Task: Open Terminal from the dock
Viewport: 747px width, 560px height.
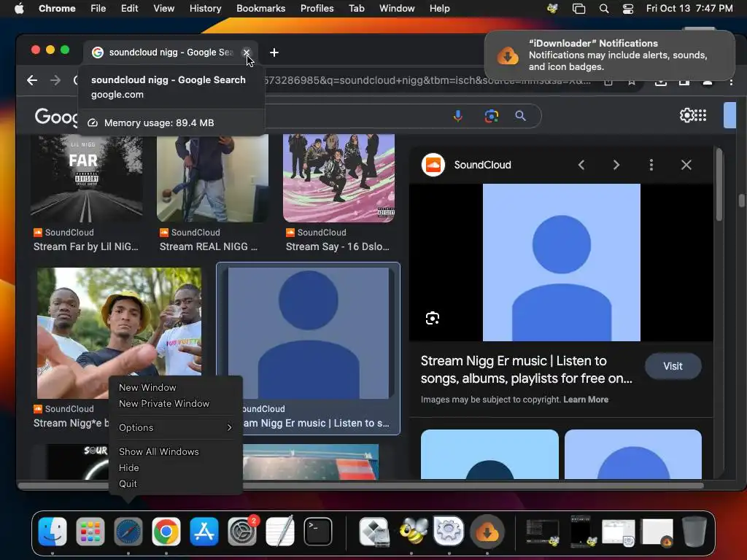Action: click(318, 532)
